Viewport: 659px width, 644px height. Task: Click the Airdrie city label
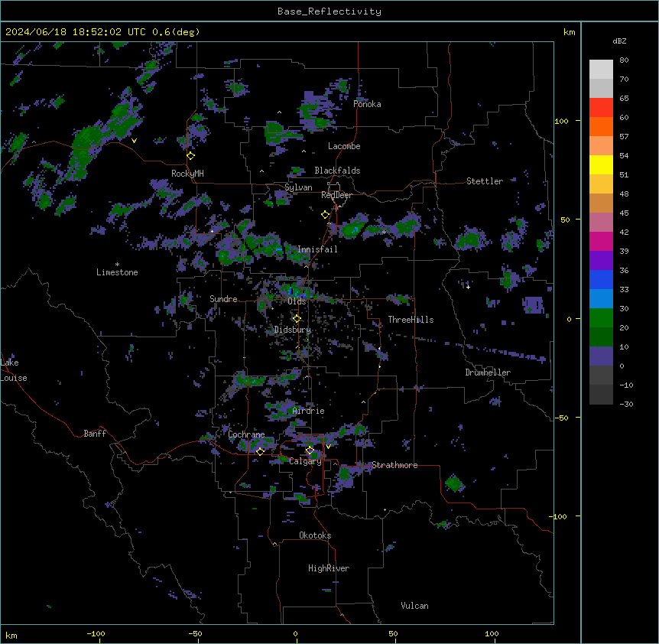(309, 411)
